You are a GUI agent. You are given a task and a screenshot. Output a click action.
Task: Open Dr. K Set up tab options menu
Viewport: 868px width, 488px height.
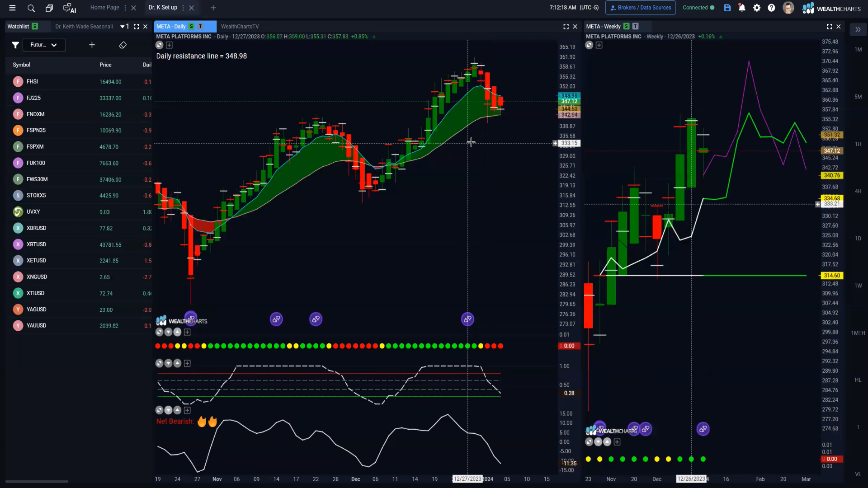click(x=183, y=8)
